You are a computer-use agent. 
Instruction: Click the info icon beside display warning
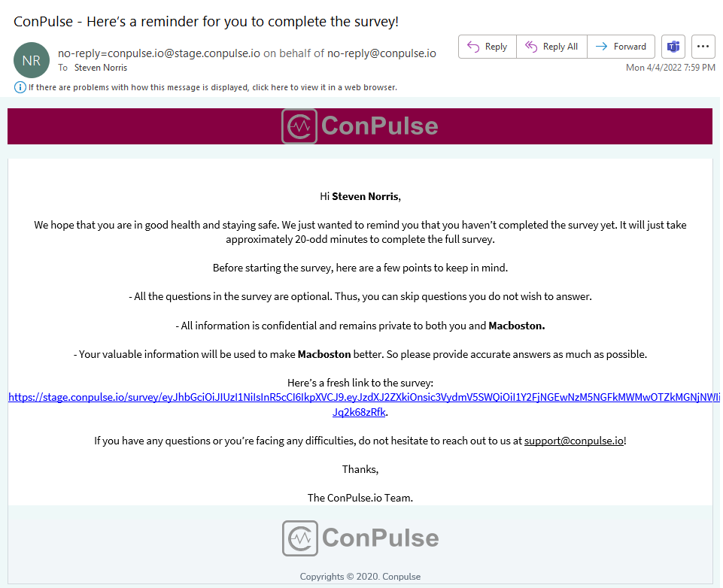pos(20,87)
